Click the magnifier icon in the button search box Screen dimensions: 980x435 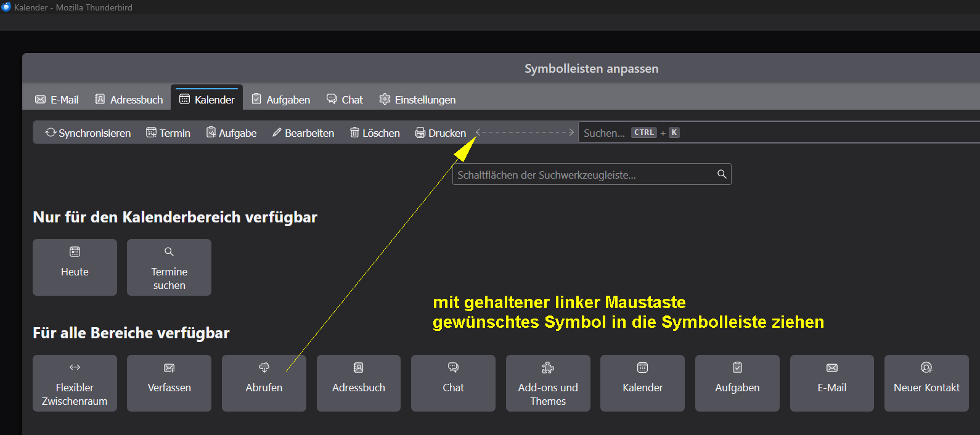[x=722, y=174]
